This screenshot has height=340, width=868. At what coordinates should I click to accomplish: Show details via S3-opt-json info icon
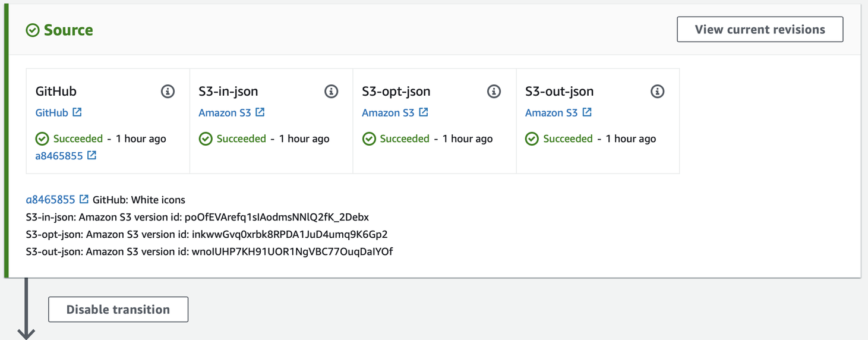[494, 92]
